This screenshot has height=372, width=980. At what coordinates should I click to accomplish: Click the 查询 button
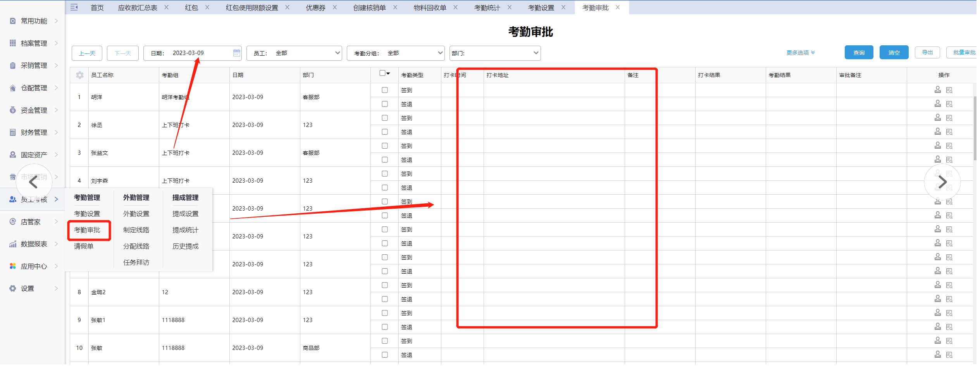coord(859,53)
